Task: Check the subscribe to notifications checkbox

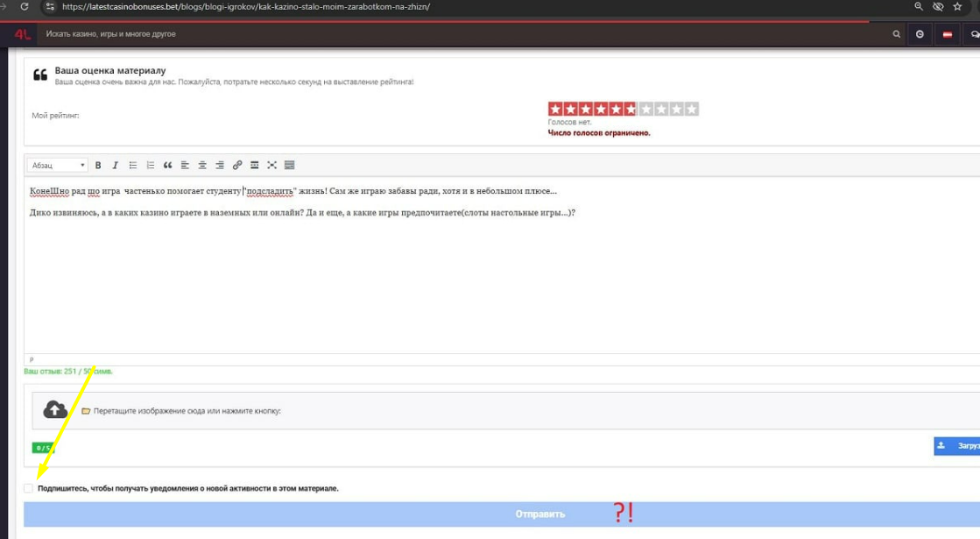Action: tap(29, 488)
